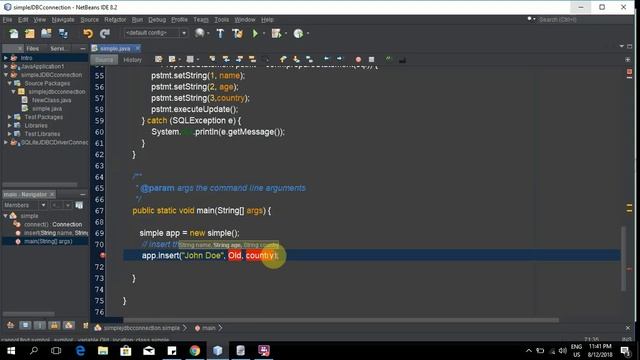This screenshot has width=640, height=360.
Task: Open Google Chrome from taskbar
Action: (x=195, y=351)
